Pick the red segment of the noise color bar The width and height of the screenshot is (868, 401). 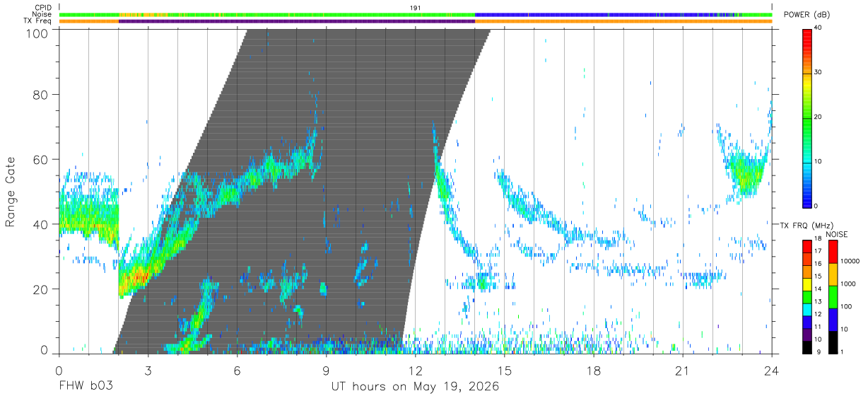click(x=832, y=251)
